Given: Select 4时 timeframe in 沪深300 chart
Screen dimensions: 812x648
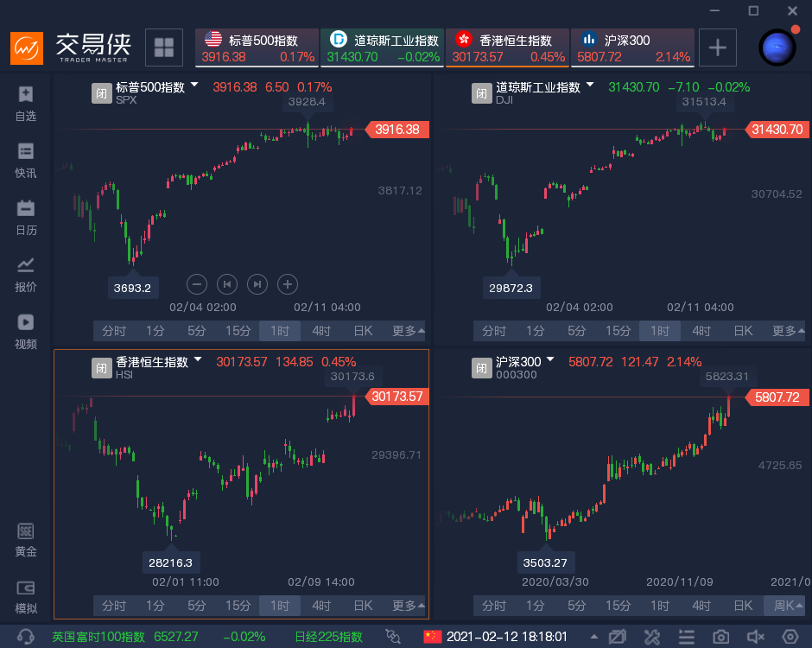Looking at the screenshot, I should pos(701,606).
